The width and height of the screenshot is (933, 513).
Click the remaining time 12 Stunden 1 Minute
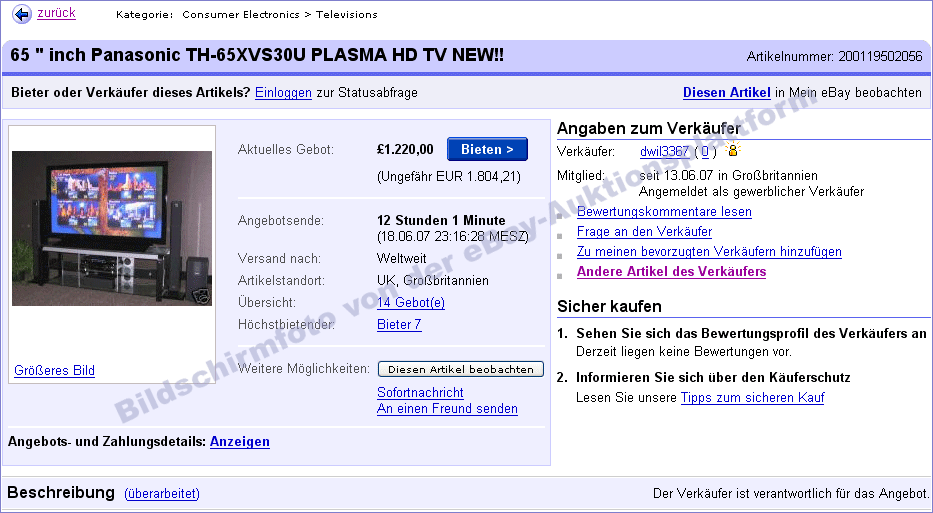(441, 221)
